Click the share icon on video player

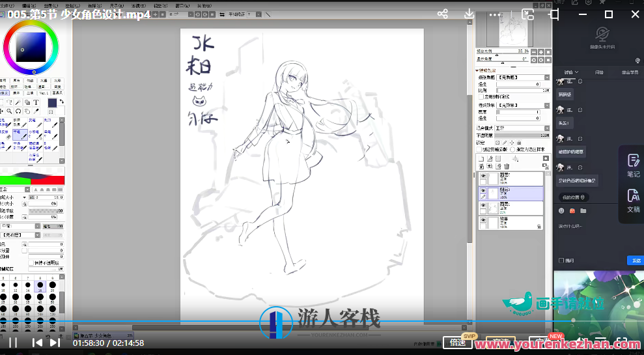click(x=442, y=14)
